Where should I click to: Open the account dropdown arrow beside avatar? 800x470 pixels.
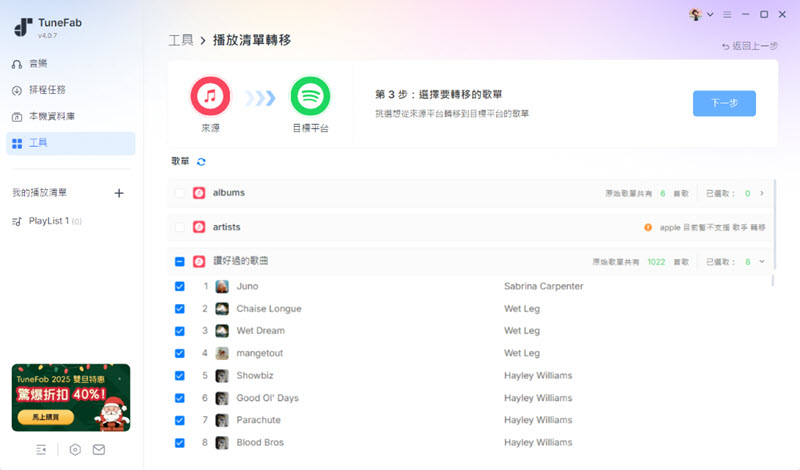(x=710, y=15)
